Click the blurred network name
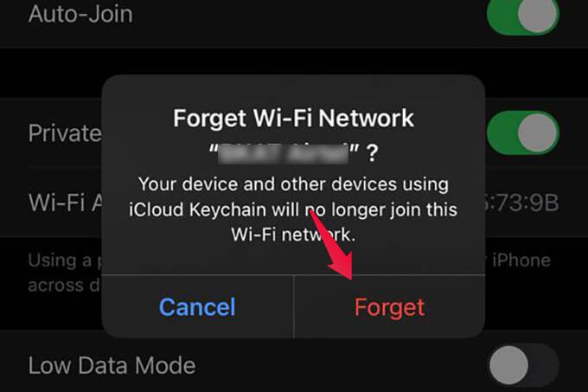Image resolution: width=588 pixels, height=392 pixels. pos(284,154)
